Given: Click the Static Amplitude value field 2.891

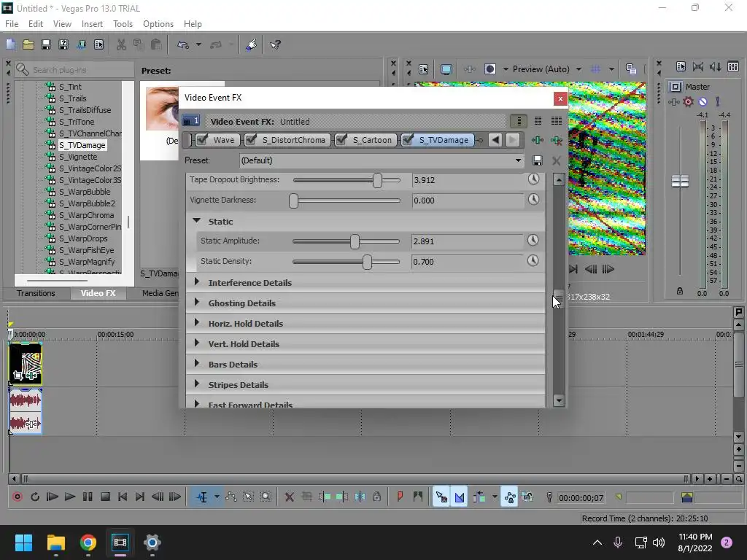Looking at the screenshot, I should coord(468,241).
